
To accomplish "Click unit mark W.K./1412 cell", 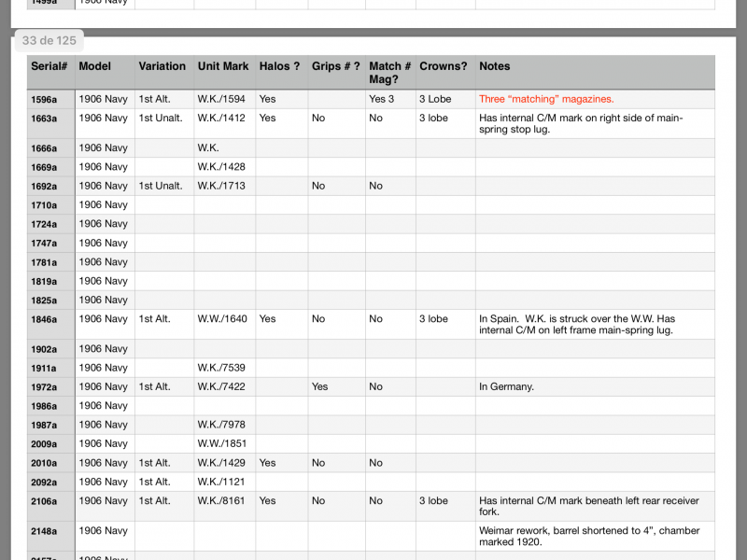I will point(221,119).
